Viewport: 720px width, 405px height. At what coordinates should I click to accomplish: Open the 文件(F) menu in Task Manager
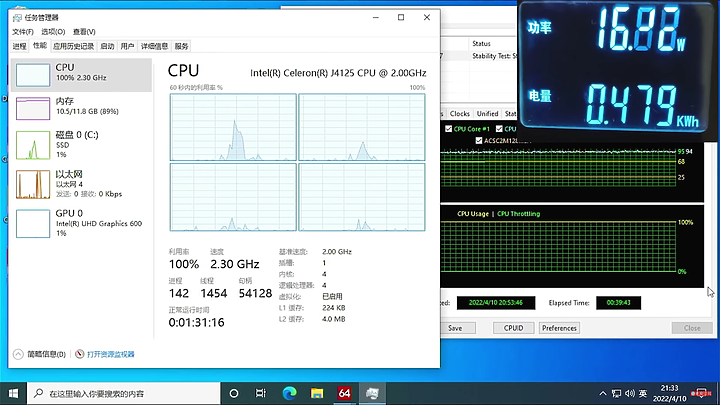coord(22,32)
